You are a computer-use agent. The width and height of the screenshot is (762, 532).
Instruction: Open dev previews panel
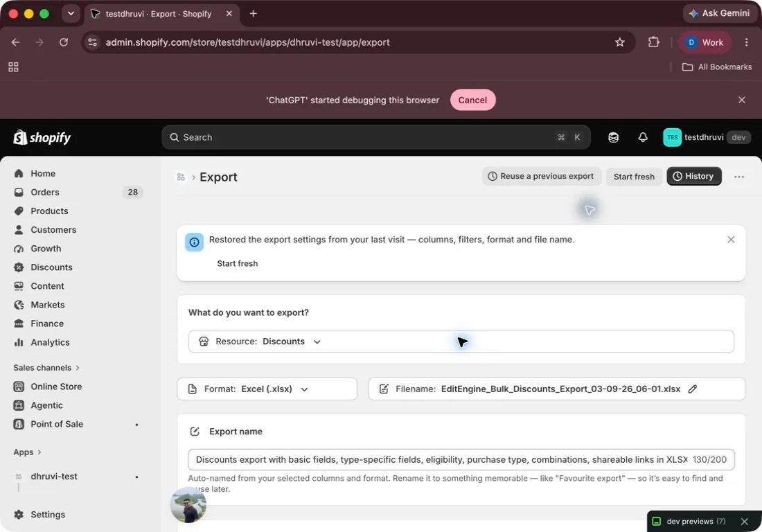[x=689, y=522]
